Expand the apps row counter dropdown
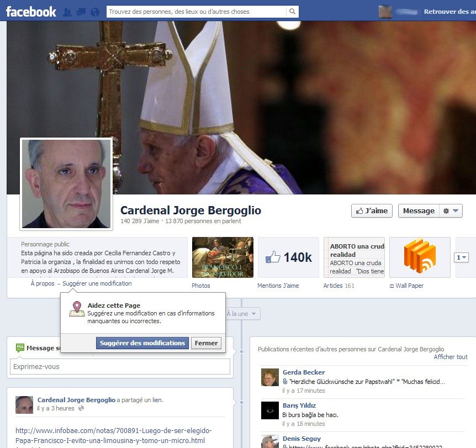Image resolution: width=476 pixels, height=448 pixels. tap(461, 257)
